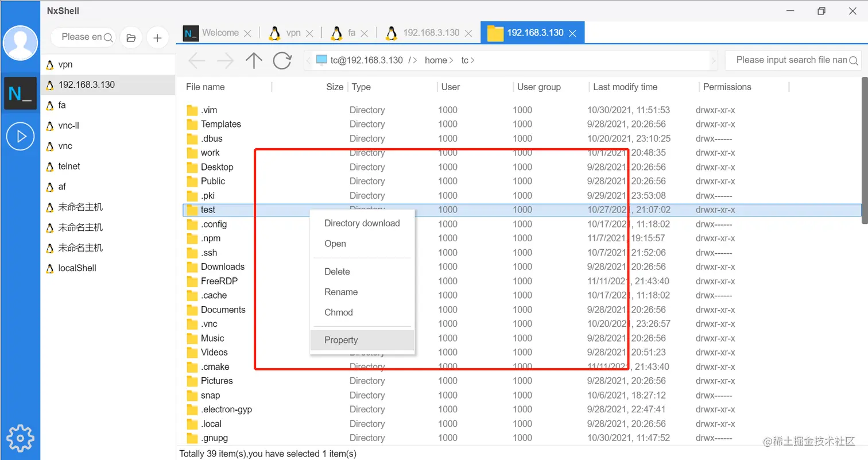Choose Directory download from context menu
868x460 pixels.
pyautogui.click(x=362, y=223)
